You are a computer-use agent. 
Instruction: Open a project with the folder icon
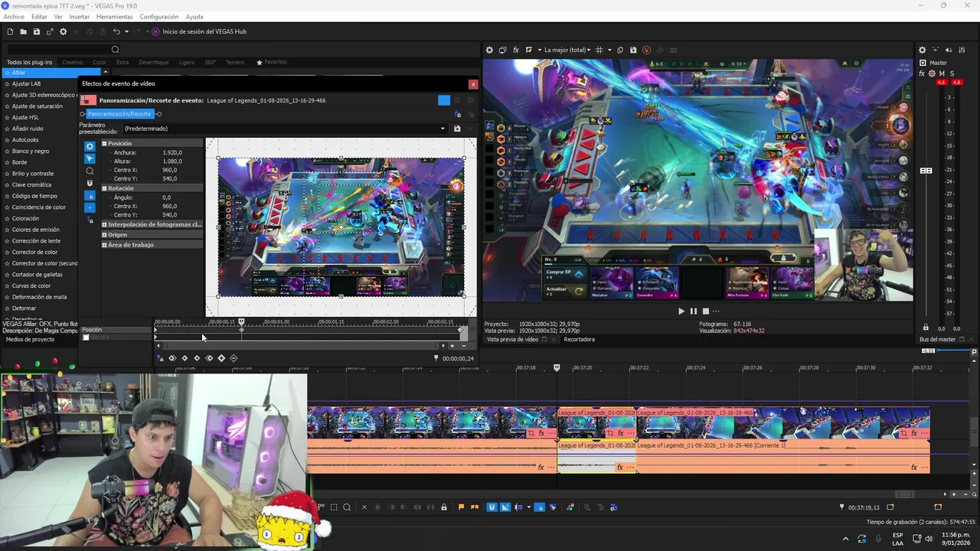(24, 31)
